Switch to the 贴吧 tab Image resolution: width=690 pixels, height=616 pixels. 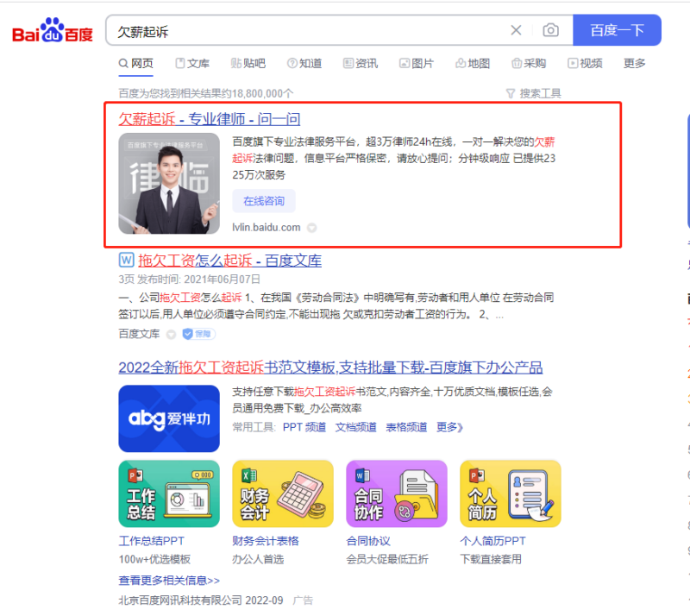pyautogui.click(x=248, y=63)
